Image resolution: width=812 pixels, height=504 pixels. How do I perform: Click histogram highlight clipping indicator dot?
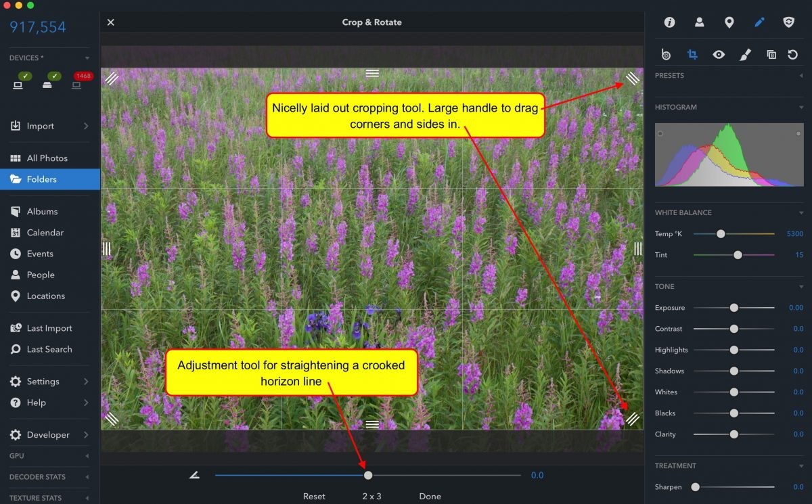click(798, 134)
